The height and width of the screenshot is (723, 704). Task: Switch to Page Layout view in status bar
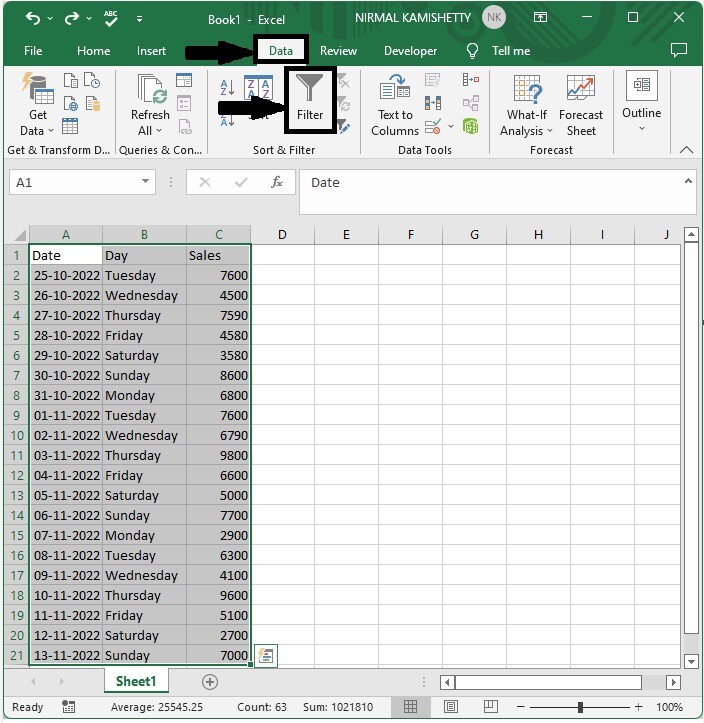(x=450, y=706)
